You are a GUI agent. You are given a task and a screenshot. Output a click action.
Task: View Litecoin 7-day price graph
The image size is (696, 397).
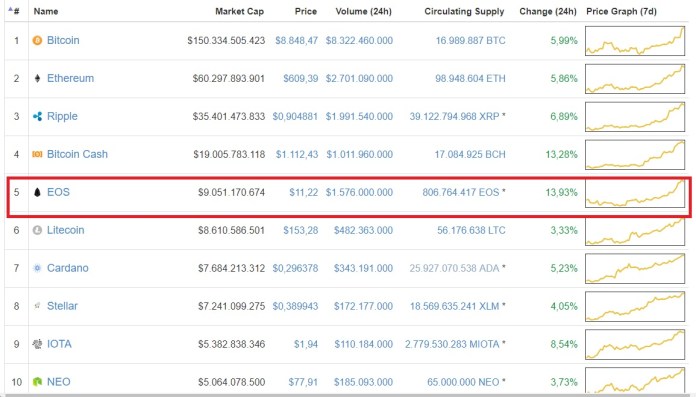635,230
